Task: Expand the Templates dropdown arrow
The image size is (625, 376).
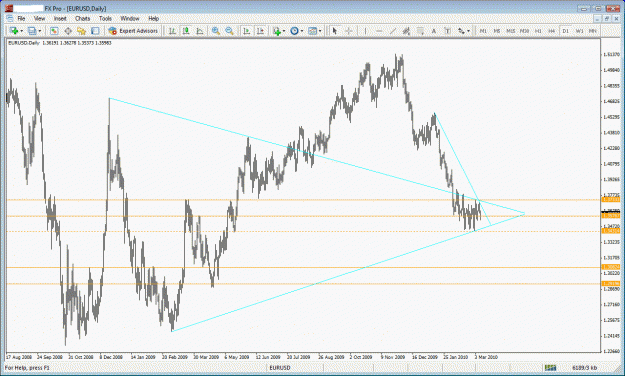Action: click(x=320, y=31)
